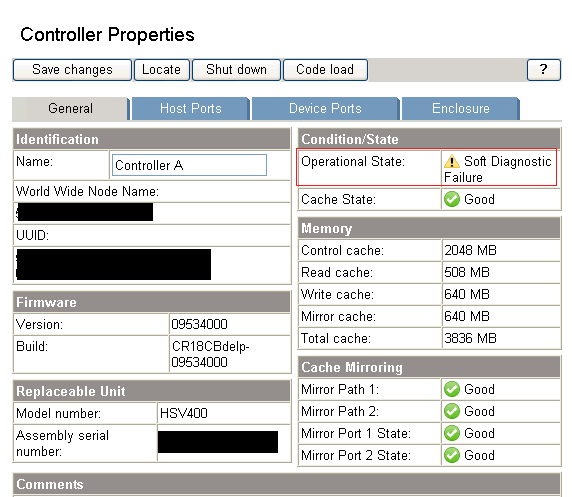Switch to the Host Ports tab
This screenshot has height=497, width=572.
tap(191, 108)
